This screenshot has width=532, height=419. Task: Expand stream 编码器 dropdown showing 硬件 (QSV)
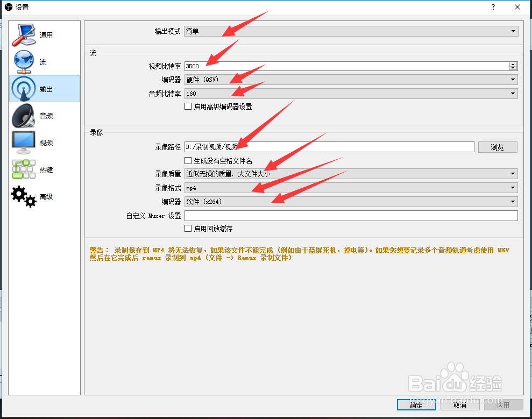click(x=351, y=80)
